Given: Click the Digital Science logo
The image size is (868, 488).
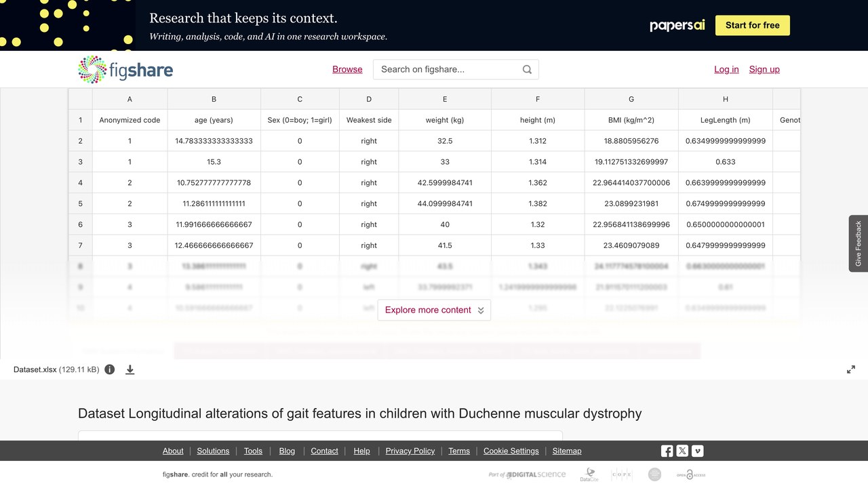Looking at the screenshot, I should point(527,474).
